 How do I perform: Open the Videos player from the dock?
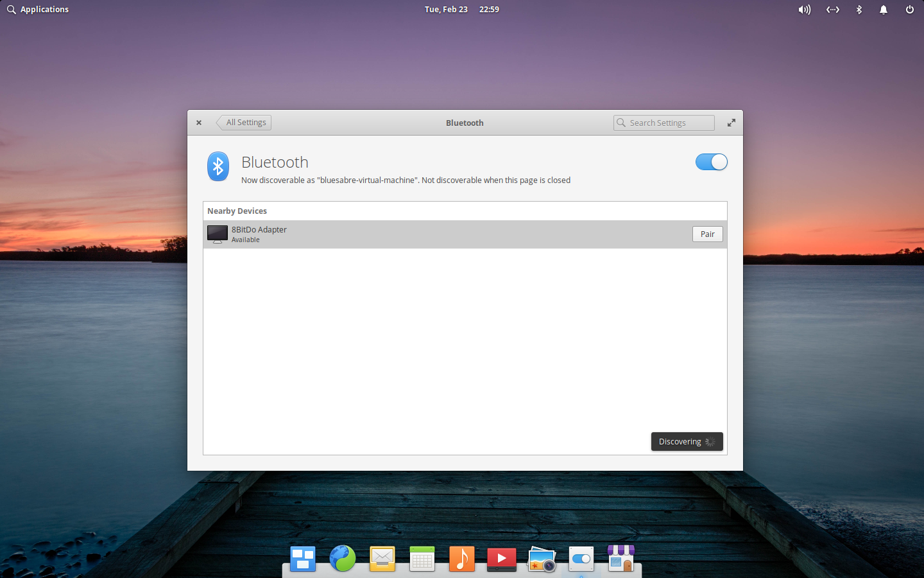click(x=501, y=557)
